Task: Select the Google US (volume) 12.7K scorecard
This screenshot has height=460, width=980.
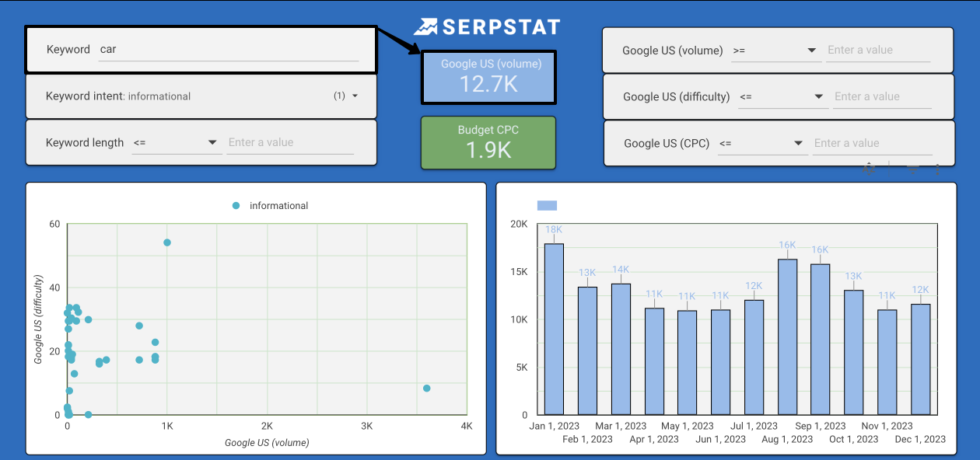Action: coord(488,76)
